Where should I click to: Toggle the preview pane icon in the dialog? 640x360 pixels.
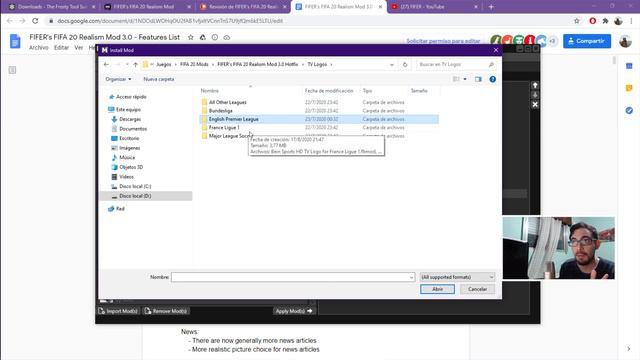pyautogui.click(x=478, y=79)
